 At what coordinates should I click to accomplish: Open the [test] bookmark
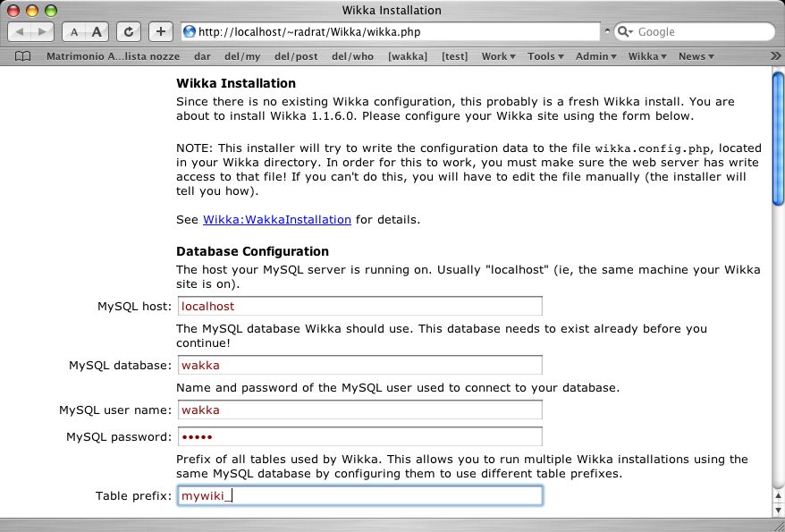click(454, 56)
